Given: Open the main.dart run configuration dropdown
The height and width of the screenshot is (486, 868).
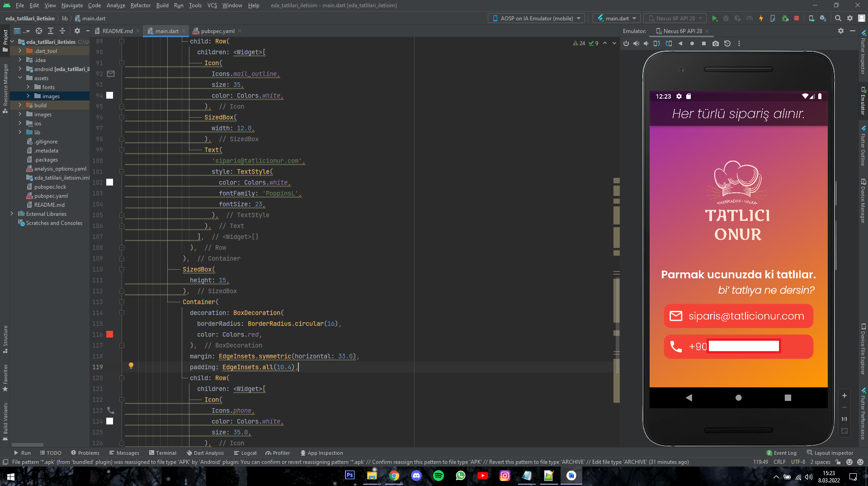Looking at the screenshot, I should 617,19.
